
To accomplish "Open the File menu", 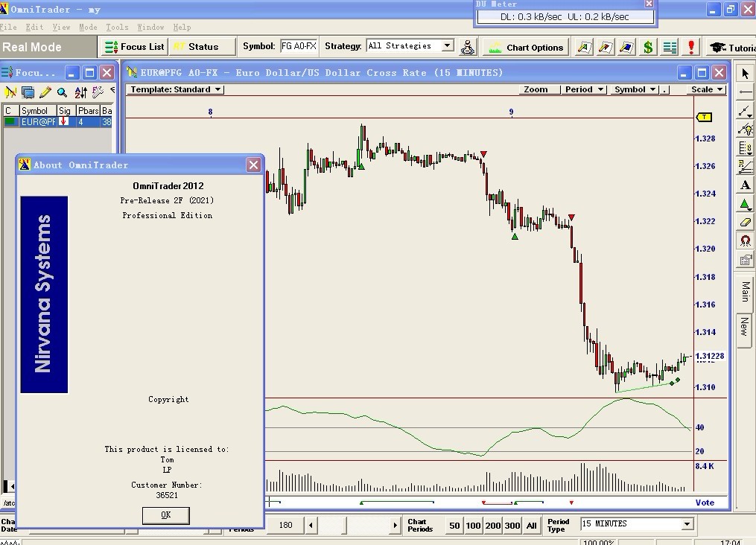I will click(8, 27).
